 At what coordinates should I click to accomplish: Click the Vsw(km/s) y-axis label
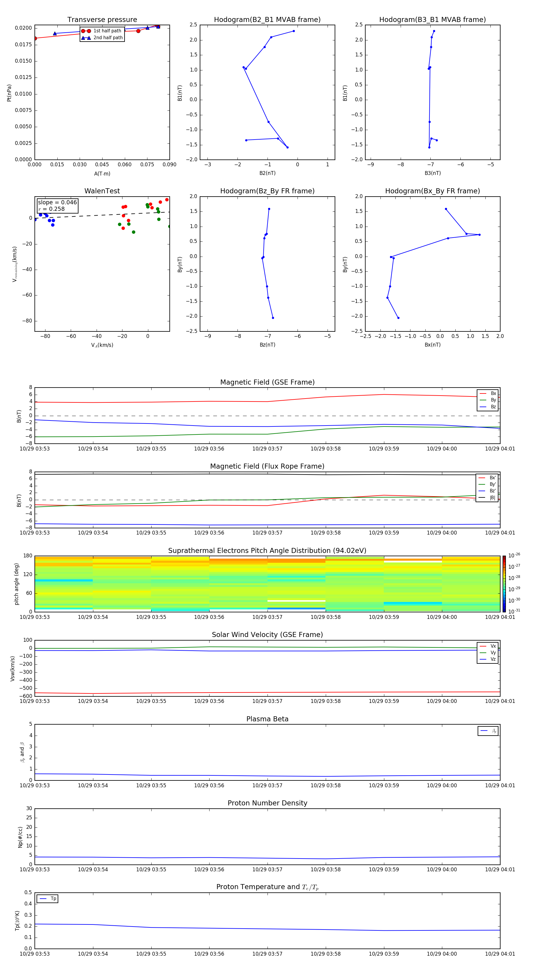[12, 668]
